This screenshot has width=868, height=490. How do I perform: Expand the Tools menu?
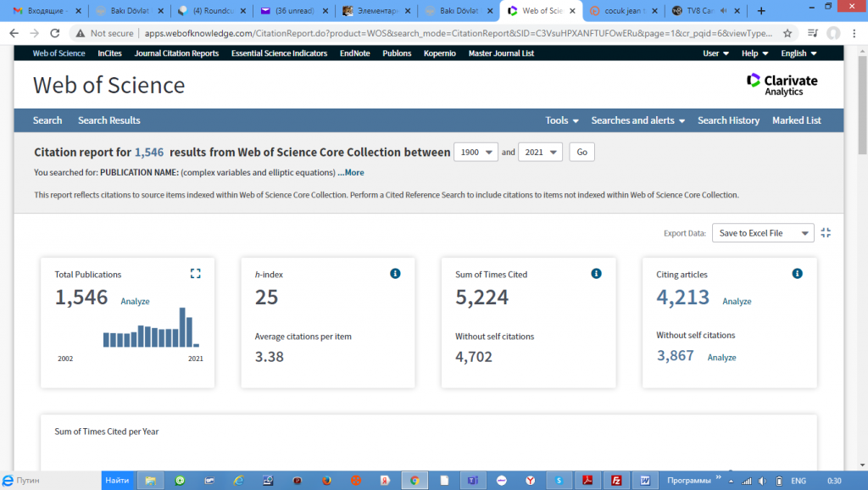click(x=562, y=120)
